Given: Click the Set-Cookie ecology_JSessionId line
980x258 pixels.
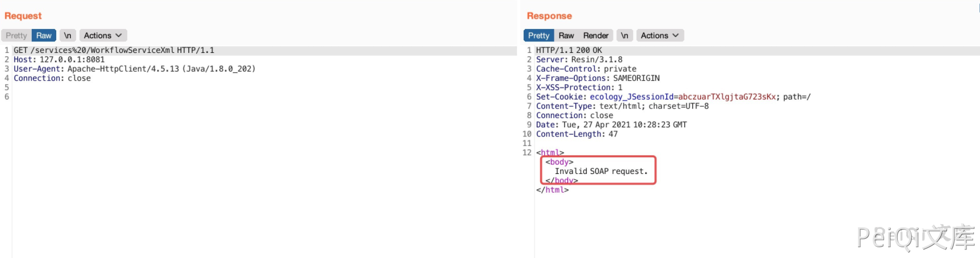Looking at the screenshot, I should 672,97.
